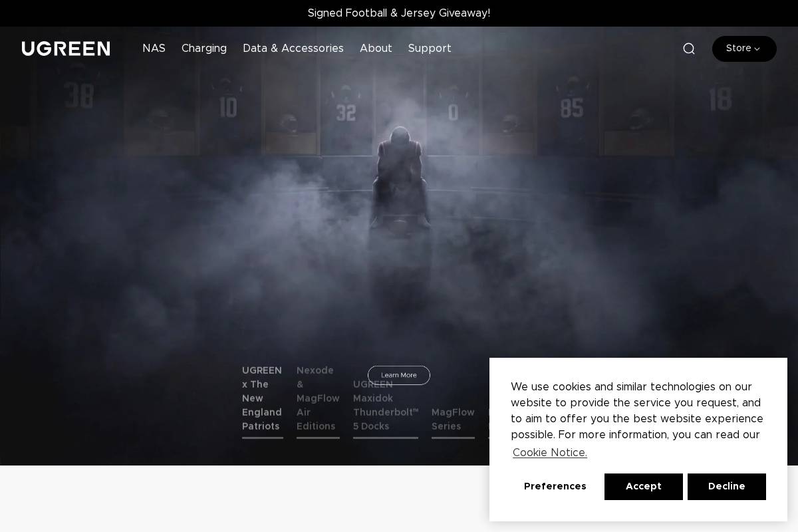Open the About menu
798x532 pixels.
point(376,49)
